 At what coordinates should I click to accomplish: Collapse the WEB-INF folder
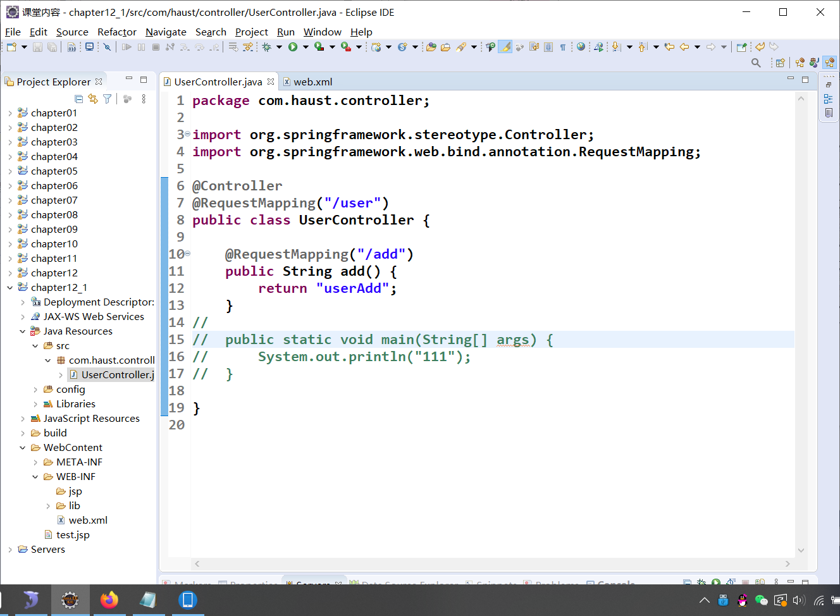click(x=35, y=477)
